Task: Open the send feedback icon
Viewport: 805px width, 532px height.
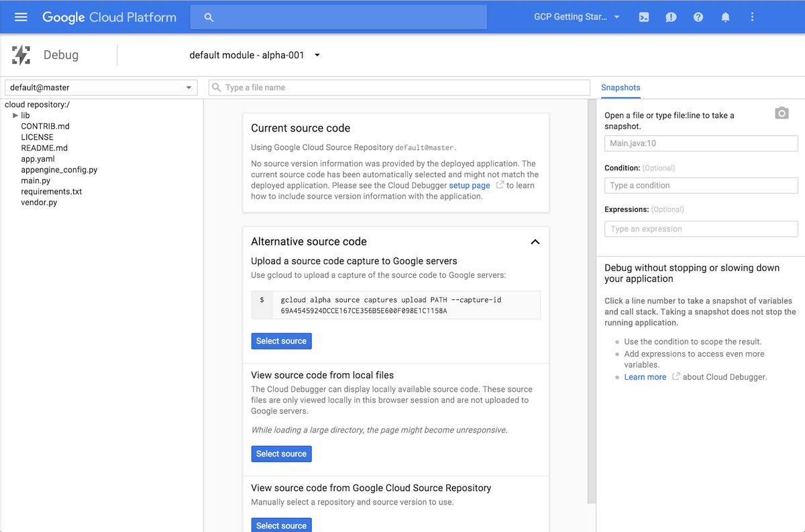Action: coord(671,17)
